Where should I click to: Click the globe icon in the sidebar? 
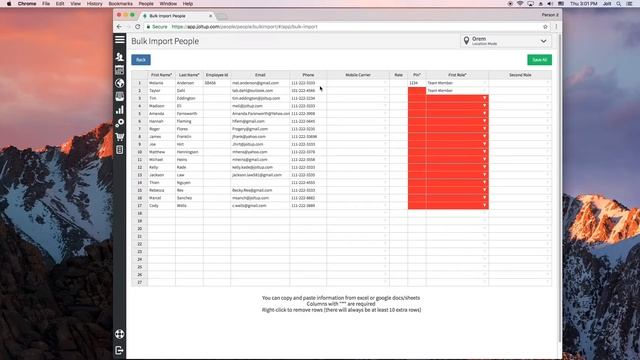pyautogui.click(x=120, y=83)
